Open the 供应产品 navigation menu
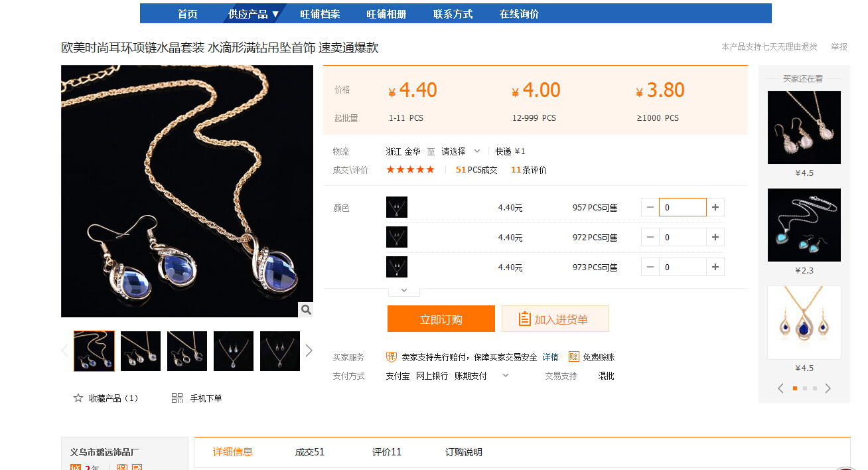This screenshot has width=868, height=470. (253, 14)
